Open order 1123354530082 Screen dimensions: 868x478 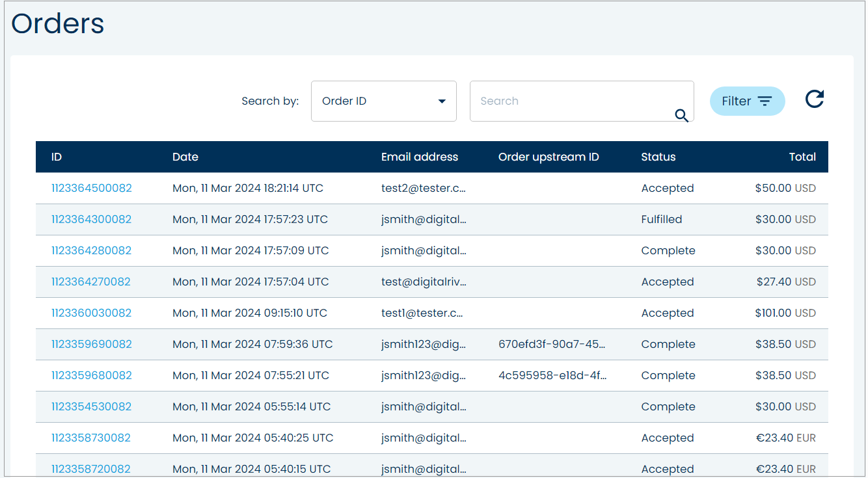[92, 407]
